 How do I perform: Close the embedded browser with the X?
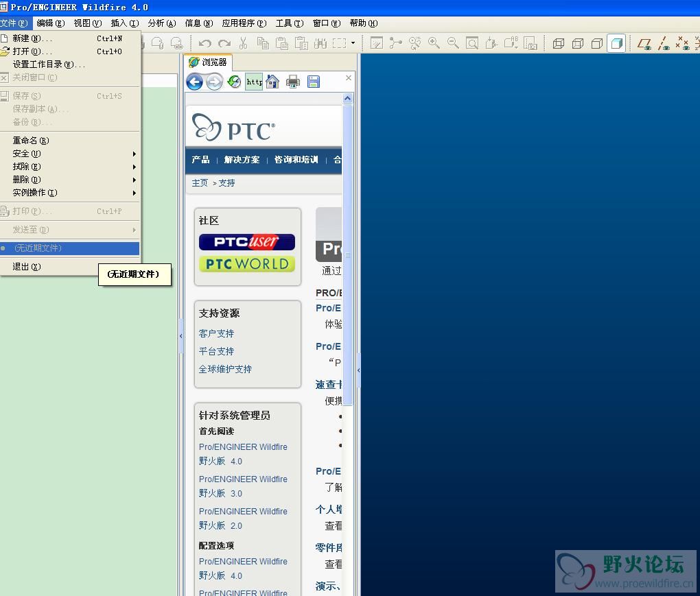349,78
